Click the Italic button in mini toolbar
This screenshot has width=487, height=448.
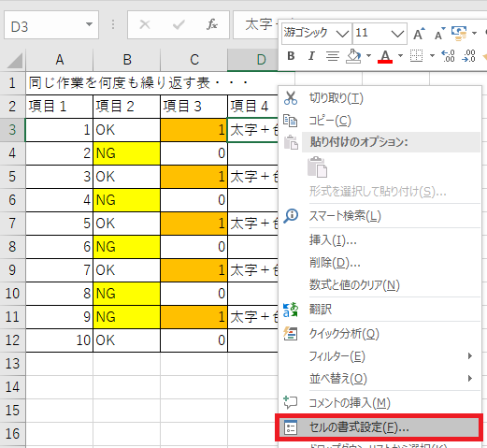[311, 56]
